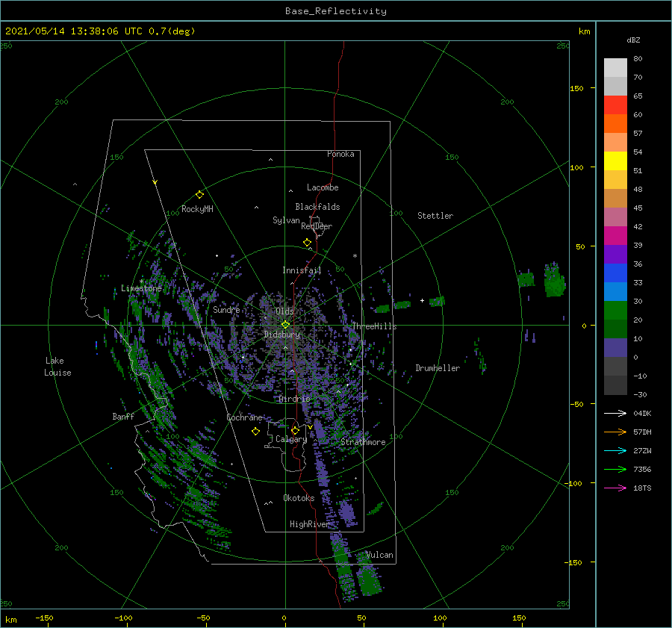
Task: Click the Cochrane label
Action: pyautogui.click(x=244, y=417)
